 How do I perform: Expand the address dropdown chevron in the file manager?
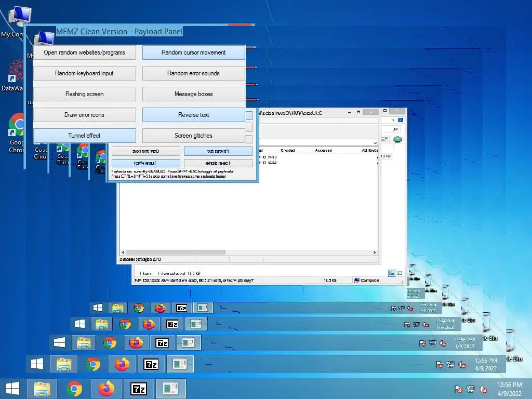375,143
